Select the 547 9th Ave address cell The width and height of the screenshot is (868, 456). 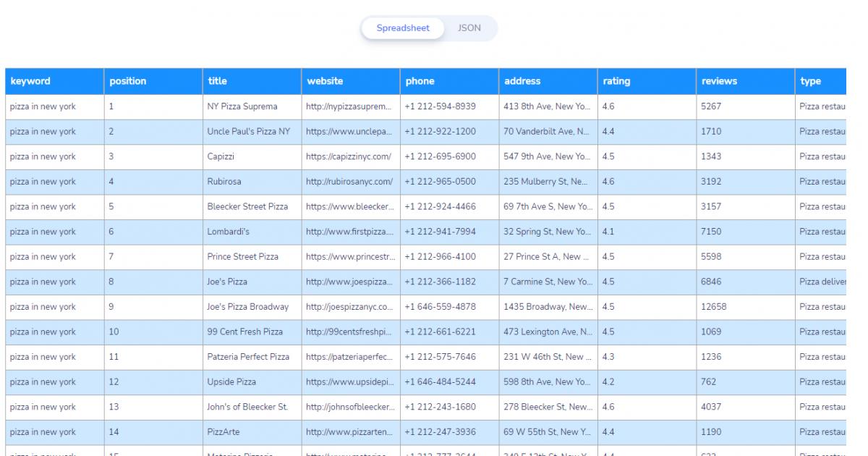tap(548, 156)
